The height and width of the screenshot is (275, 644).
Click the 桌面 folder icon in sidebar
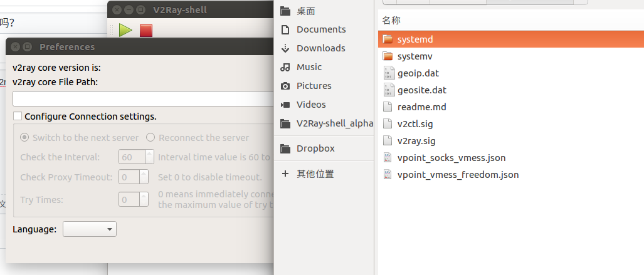pos(285,11)
